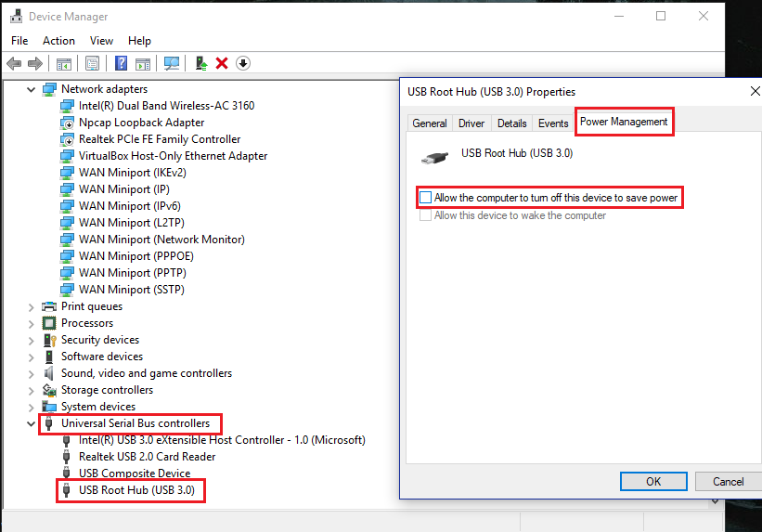The image size is (762, 532).
Task: Click OK in the properties dialog
Action: coord(653,482)
